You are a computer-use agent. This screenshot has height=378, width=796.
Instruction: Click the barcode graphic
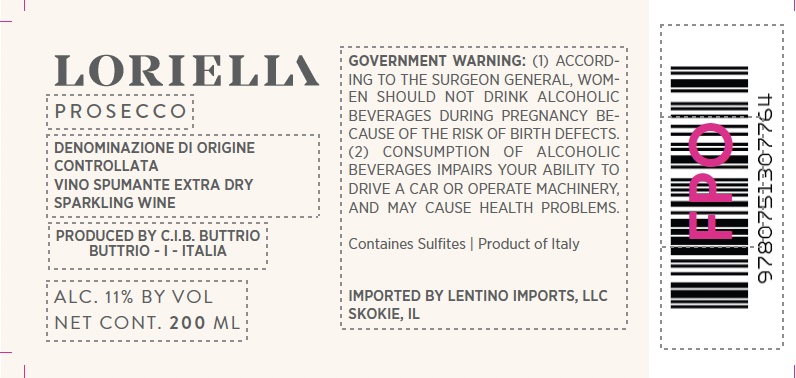click(710, 187)
